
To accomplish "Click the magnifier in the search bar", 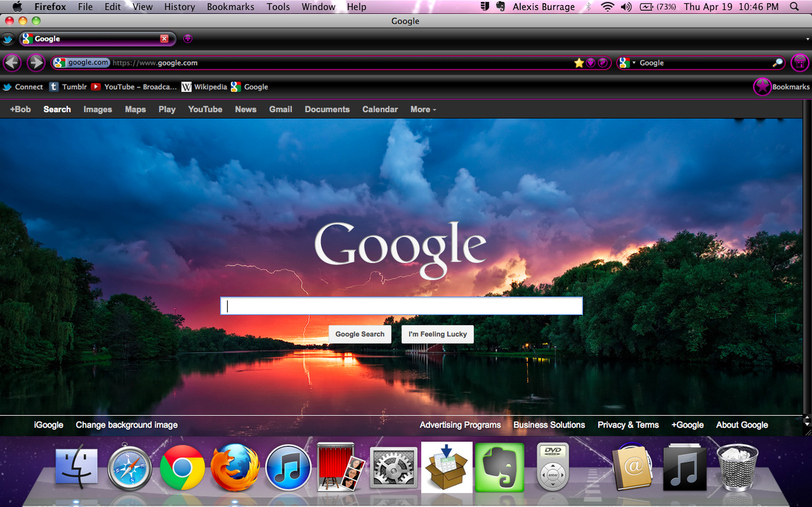I will [x=778, y=63].
